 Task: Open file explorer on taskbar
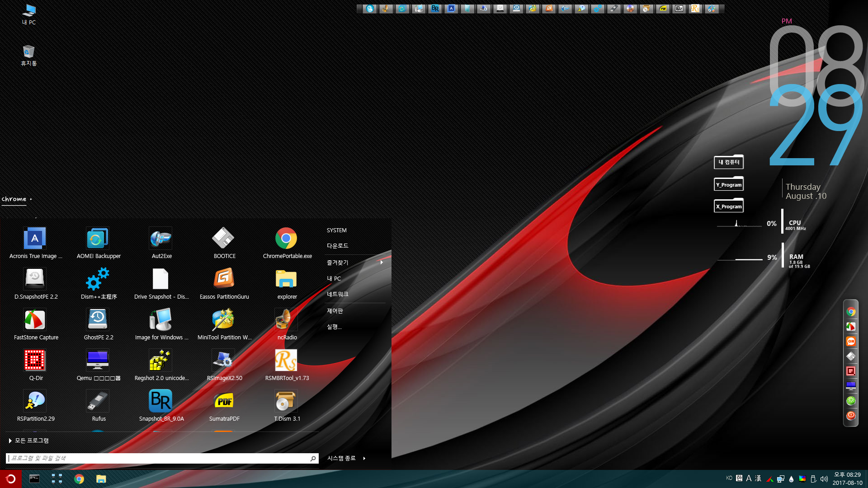101,479
